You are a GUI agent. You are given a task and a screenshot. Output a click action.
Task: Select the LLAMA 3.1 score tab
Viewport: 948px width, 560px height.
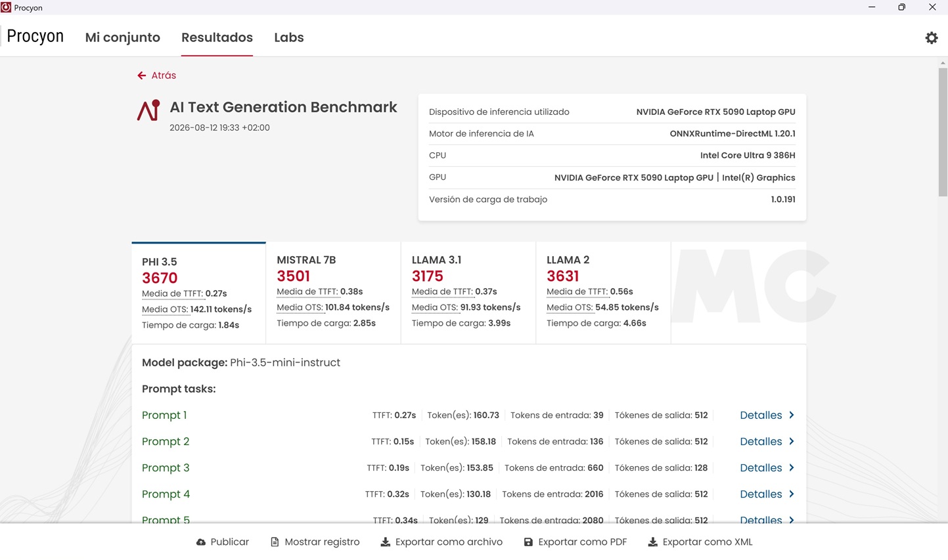(x=468, y=292)
